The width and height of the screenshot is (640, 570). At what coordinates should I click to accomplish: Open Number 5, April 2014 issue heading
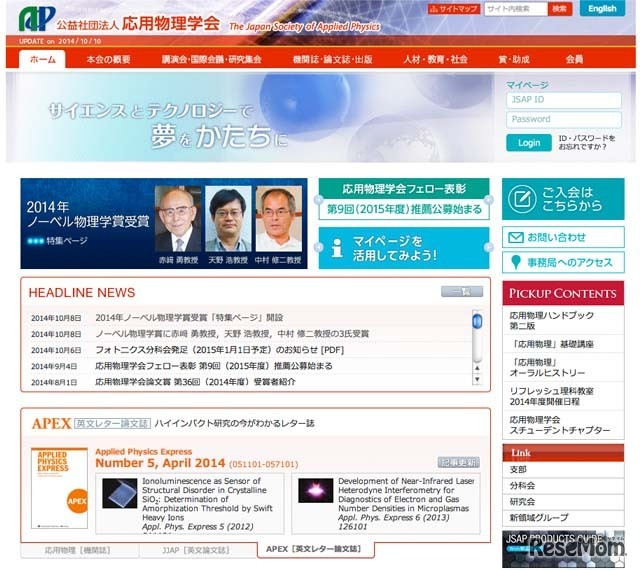click(160, 463)
